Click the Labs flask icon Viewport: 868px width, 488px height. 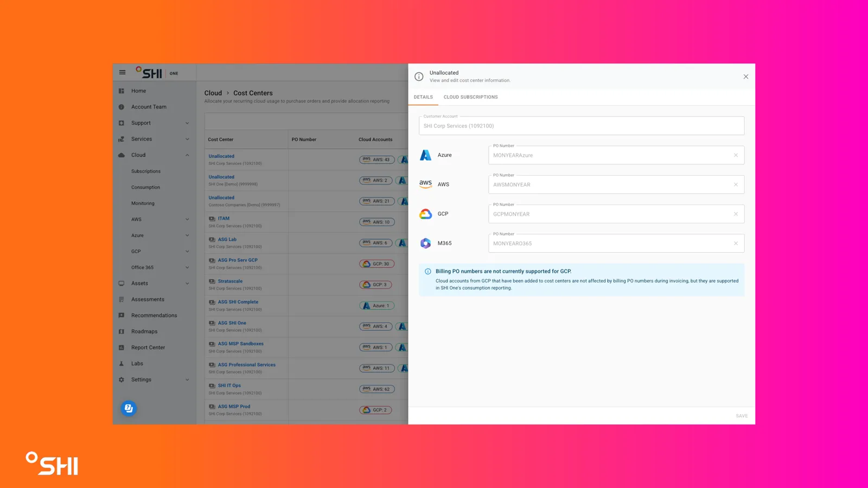(x=122, y=364)
